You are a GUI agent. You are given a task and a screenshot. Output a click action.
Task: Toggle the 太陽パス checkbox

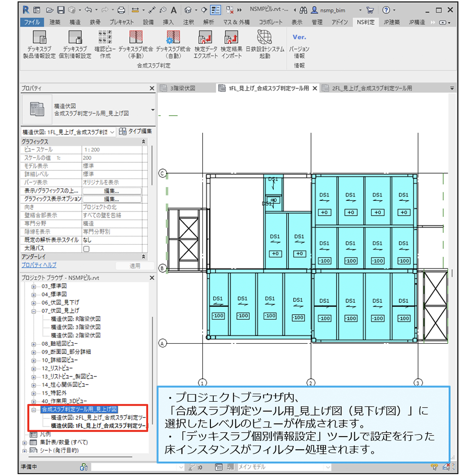[x=86, y=248]
